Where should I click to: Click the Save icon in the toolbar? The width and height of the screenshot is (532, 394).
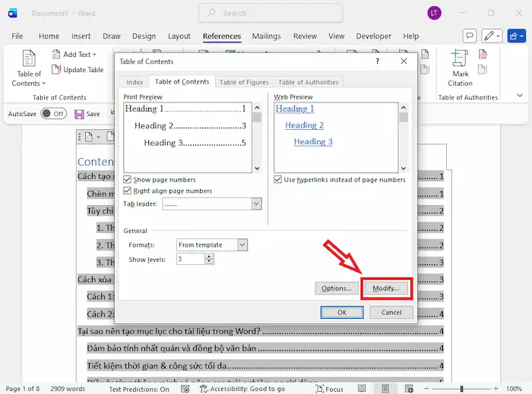(x=80, y=114)
